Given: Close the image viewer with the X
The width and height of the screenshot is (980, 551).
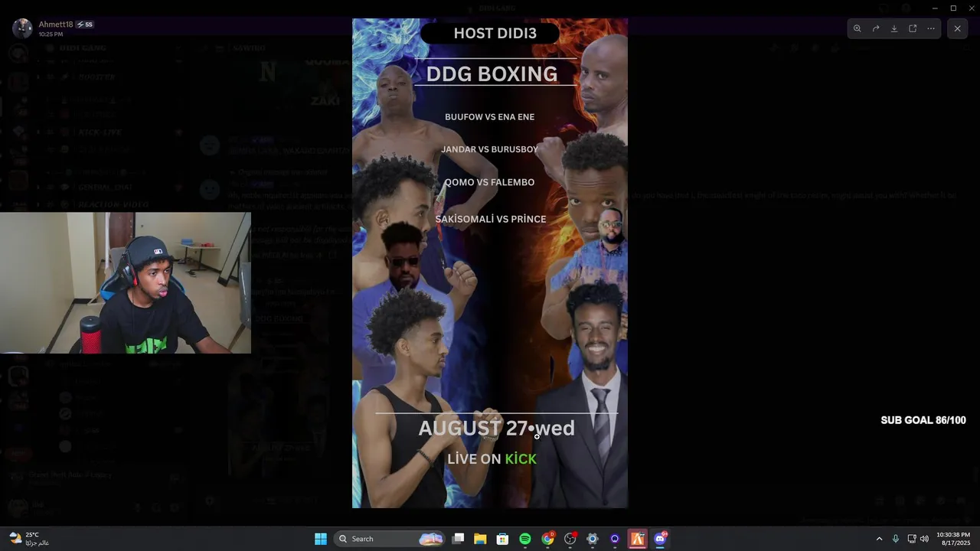Looking at the screenshot, I should (x=957, y=29).
